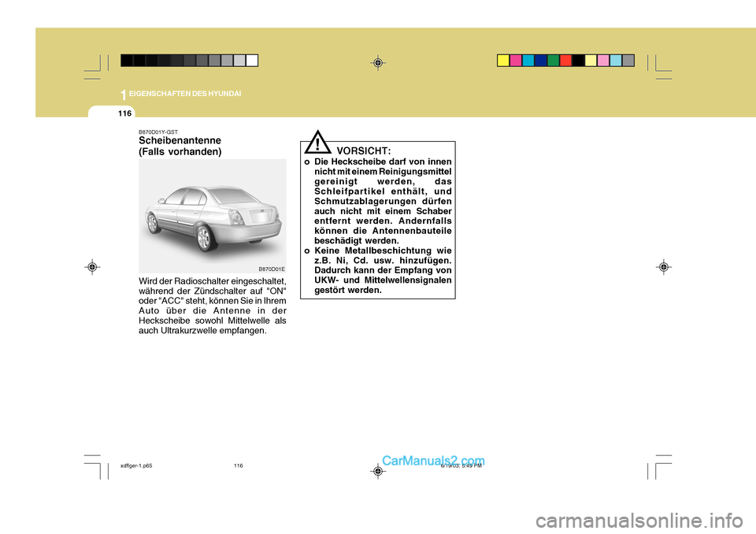The height and width of the screenshot is (534, 756).
Task: Click the registration crosshair at the top center
Action: (378, 63)
